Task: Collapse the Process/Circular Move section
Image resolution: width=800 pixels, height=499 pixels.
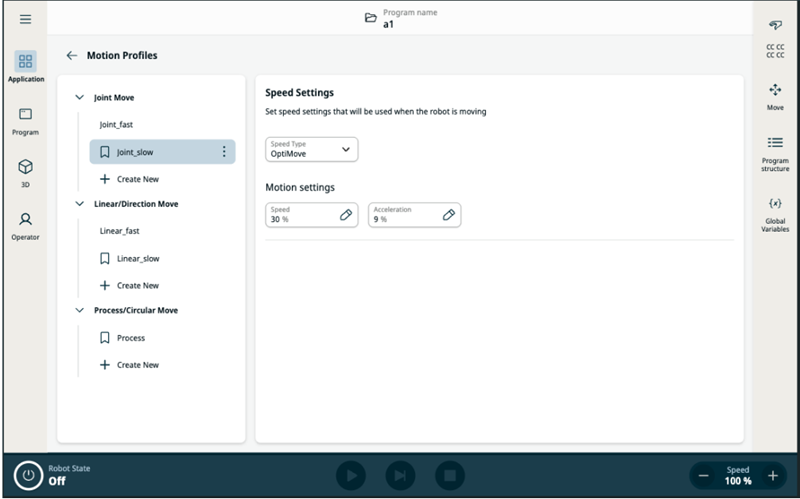Action: tap(80, 310)
